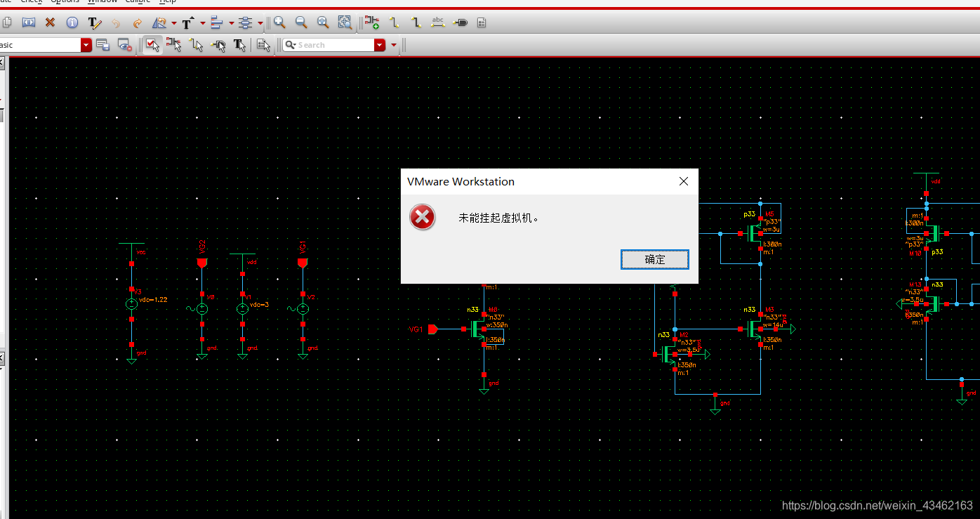This screenshot has width=980, height=519.
Task: Select the Stretch tool icon
Action: click(29, 22)
